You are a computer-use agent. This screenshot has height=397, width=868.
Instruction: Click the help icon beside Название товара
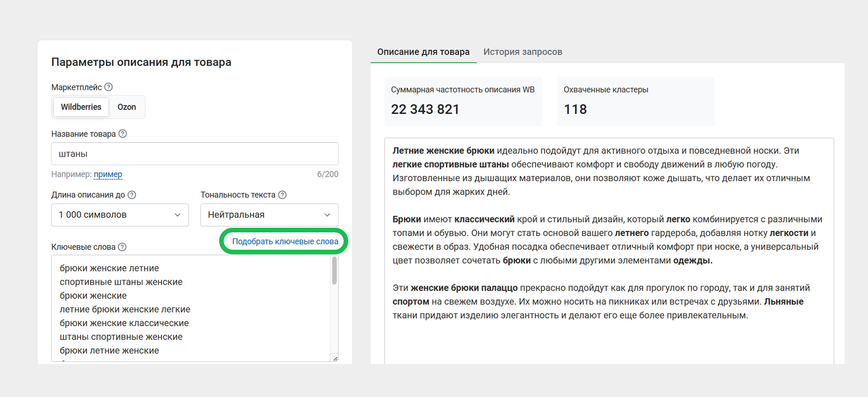[x=123, y=134]
